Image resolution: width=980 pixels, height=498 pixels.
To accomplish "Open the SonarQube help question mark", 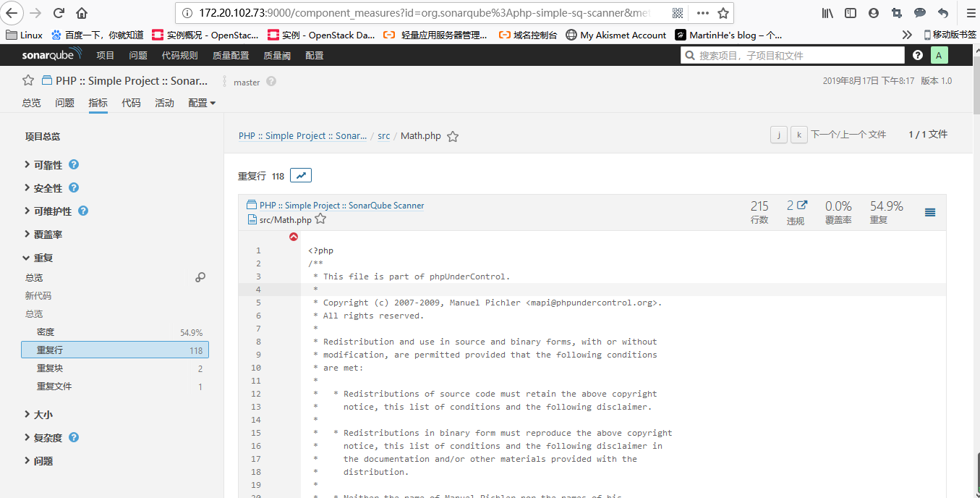I will (x=918, y=55).
